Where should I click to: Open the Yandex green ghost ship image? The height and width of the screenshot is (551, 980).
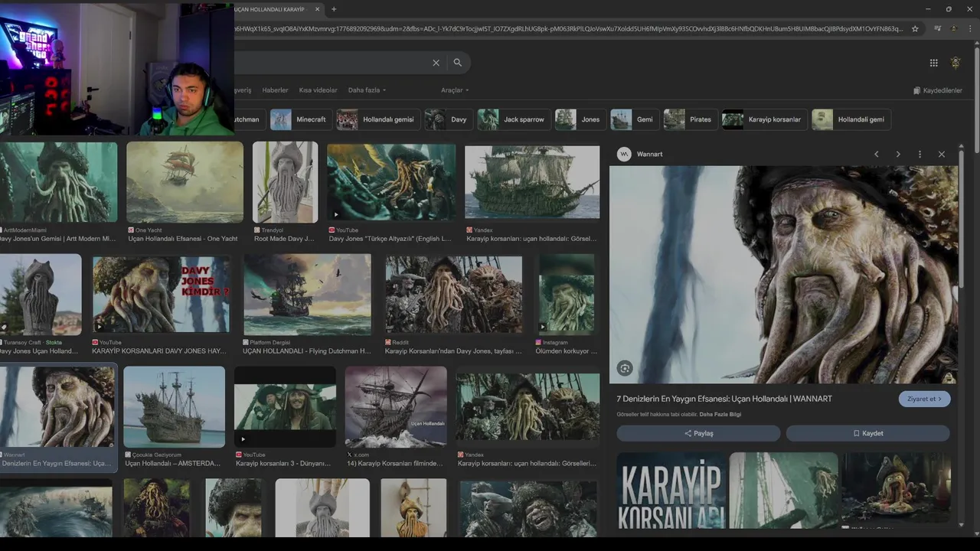[x=532, y=182]
